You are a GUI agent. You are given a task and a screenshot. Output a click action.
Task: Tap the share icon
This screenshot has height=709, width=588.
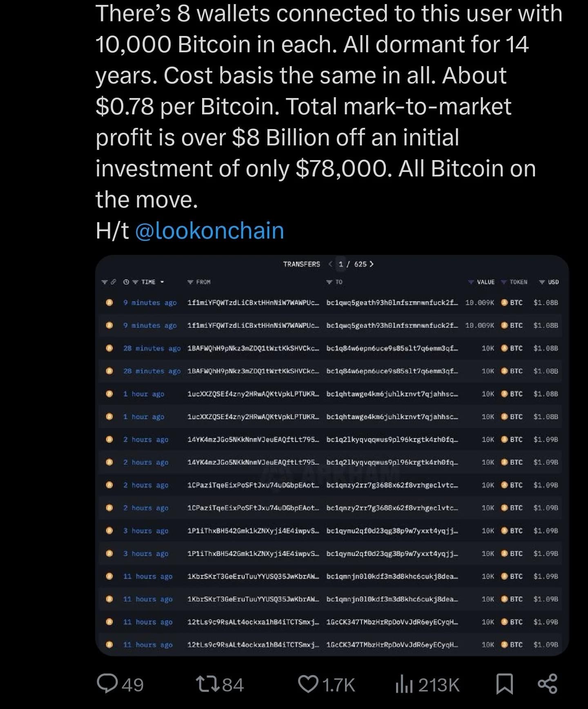[x=548, y=684]
